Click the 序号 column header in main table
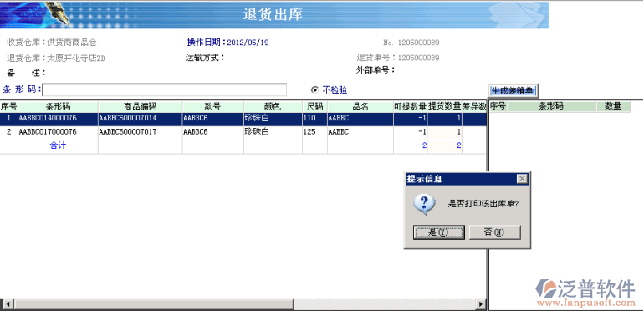The width and height of the screenshot is (644, 316). click(x=8, y=107)
